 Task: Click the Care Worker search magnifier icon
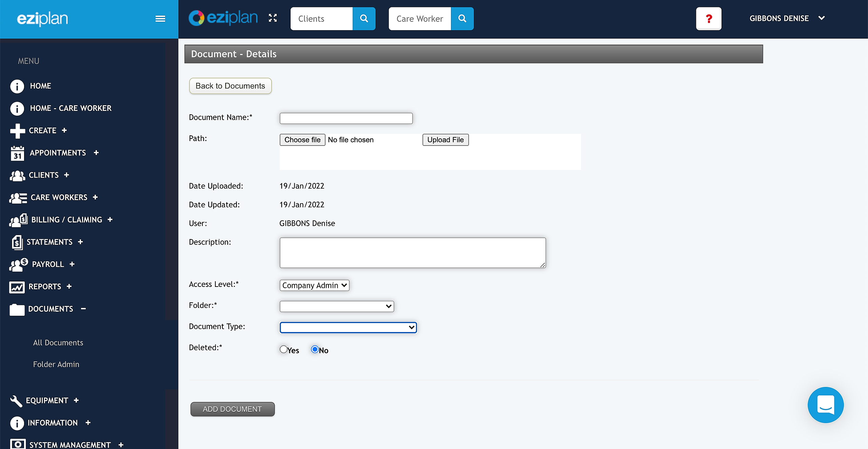coord(462,19)
